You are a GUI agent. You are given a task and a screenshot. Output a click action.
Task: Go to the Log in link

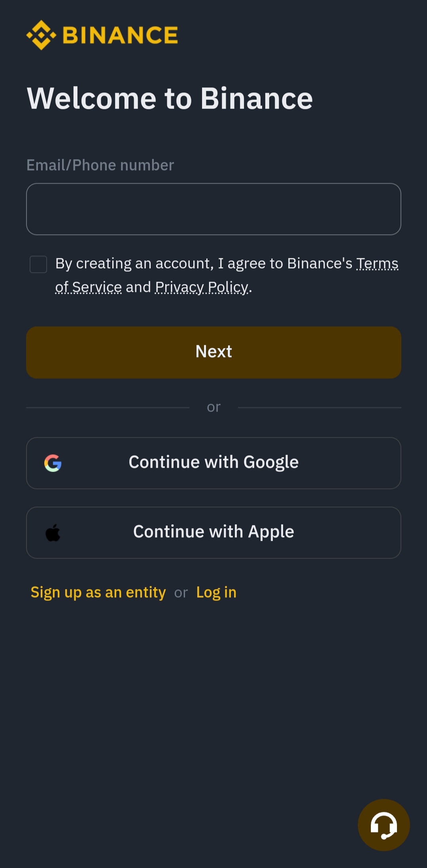[x=216, y=592]
